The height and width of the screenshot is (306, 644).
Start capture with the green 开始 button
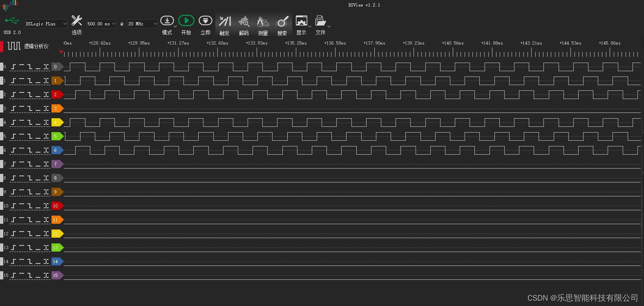click(186, 20)
